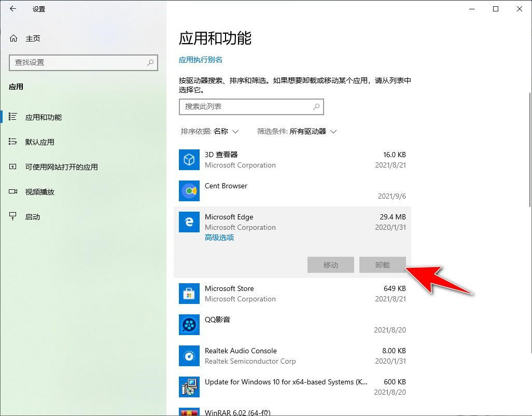Focus the 搜索此列表 search field
Viewport: 532px width, 416px height.
pyautogui.click(x=251, y=106)
